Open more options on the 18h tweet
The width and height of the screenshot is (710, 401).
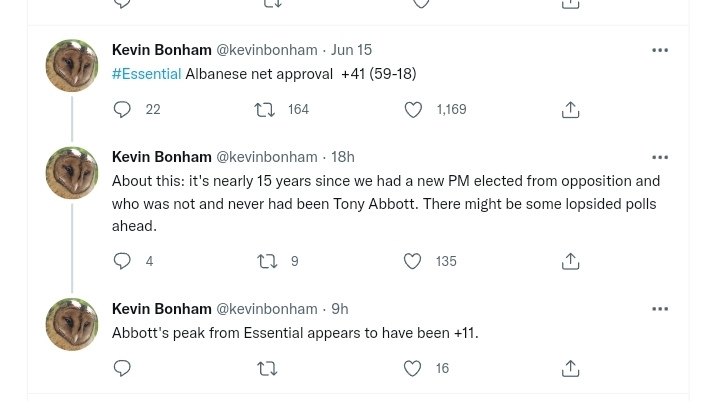coord(660,157)
